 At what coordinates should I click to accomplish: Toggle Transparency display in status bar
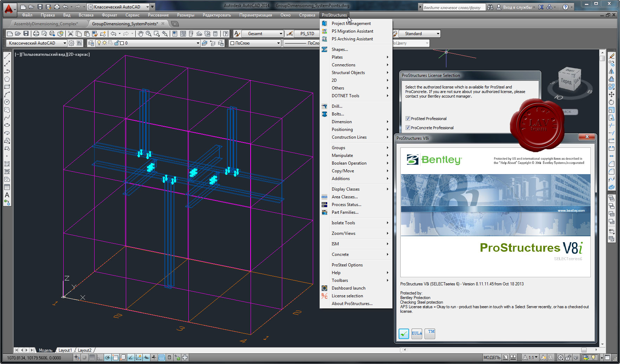pyautogui.click(x=162, y=357)
